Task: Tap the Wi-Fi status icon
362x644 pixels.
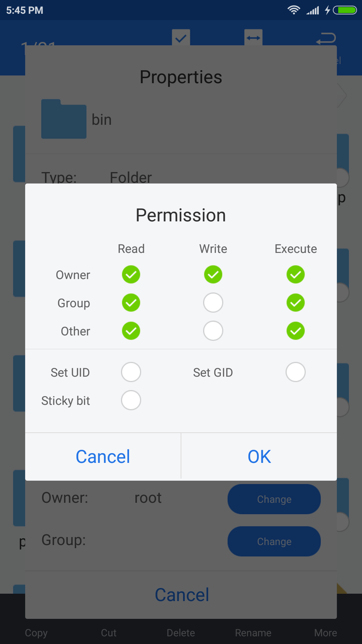Action: [x=294, y=10]
